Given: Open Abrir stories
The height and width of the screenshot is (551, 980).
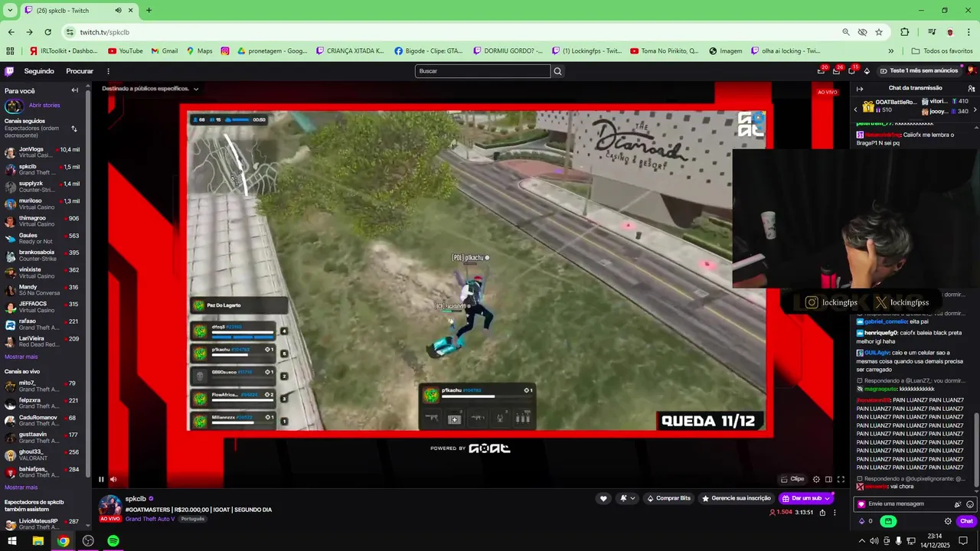Looking at the screenshot, I should click(x=44, y=106).
